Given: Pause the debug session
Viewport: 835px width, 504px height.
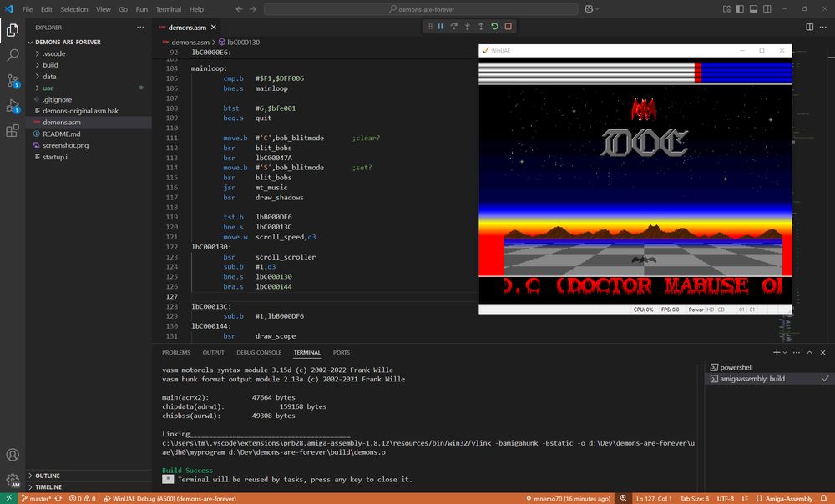Looking at the screenshot, I should point(440,27).
